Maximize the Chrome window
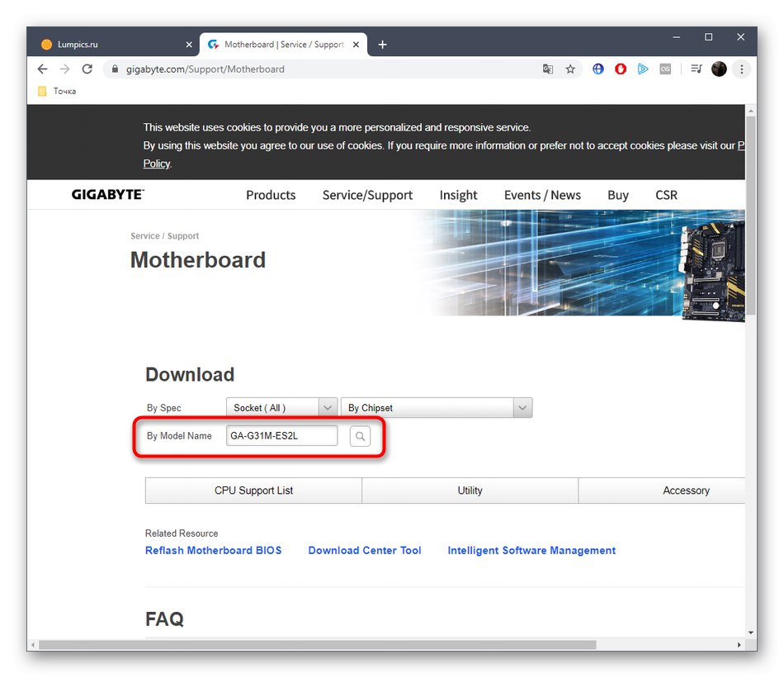Screen dimensions: 784x678 [709, 37]
